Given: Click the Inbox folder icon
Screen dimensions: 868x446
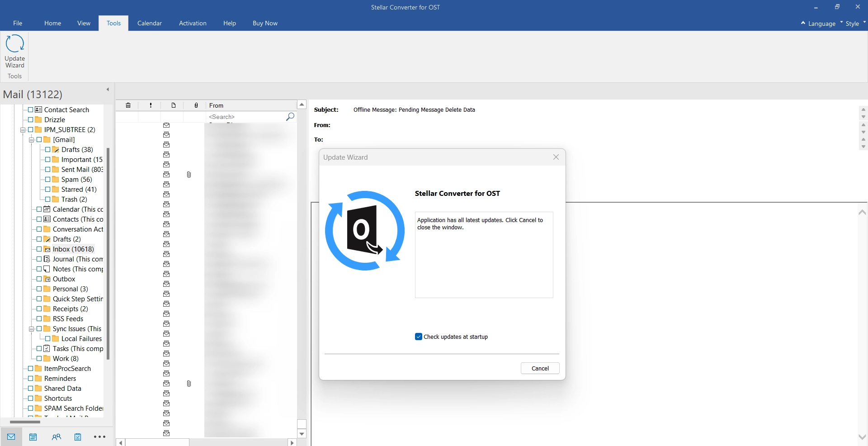Looking at the screenshot, I should click(x=47, y=249).
